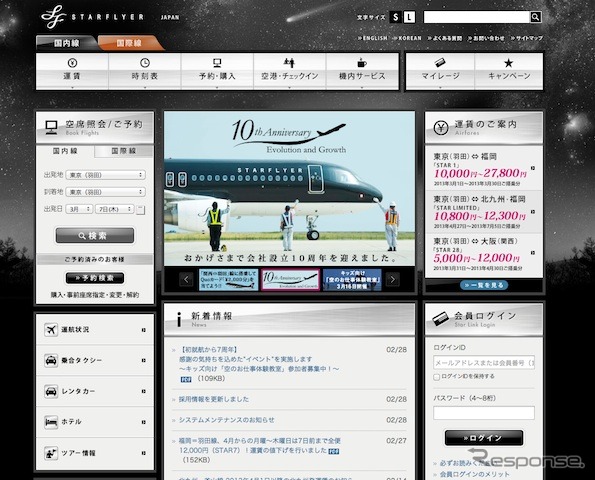The width and height of the screenshot is (595, 480).
Task: Select the キッズ向け carousel thumbnail
Action: point(352,280)
